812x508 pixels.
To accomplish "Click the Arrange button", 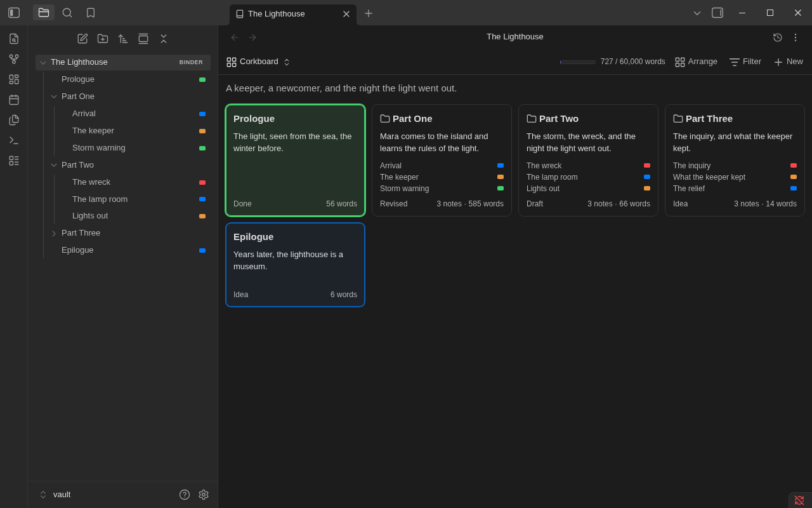I will (696, 62).
